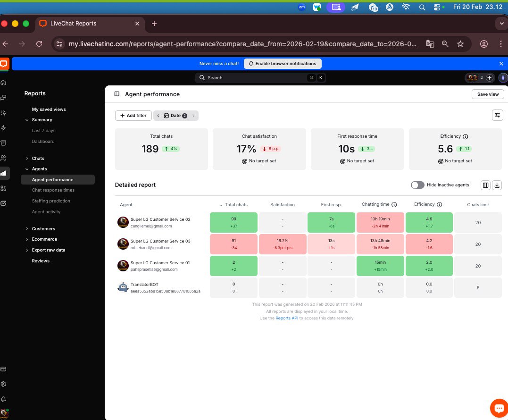
Task: Open Last 7 days summary
Action: coord(43,131)
